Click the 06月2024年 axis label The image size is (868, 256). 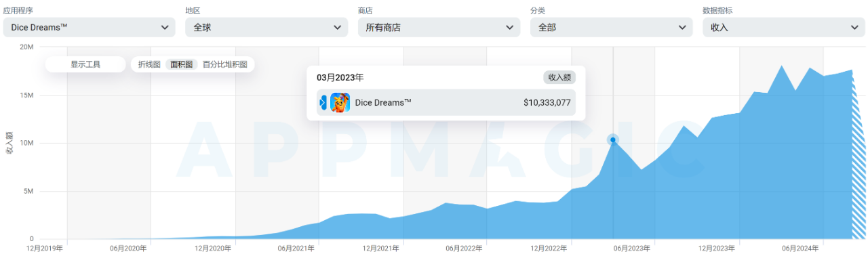tap(801, 248)
